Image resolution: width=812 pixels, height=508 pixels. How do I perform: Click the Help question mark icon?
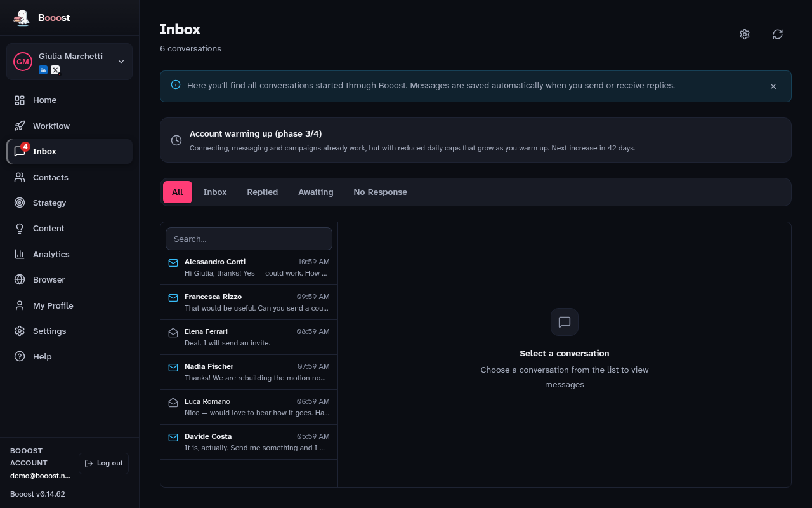tap(20, 356)
